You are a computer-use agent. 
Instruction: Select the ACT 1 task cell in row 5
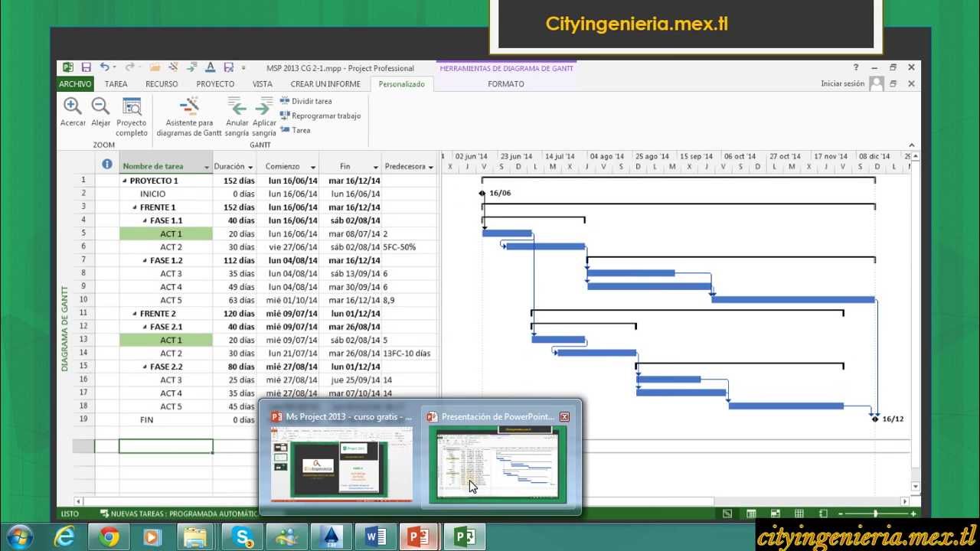166,234
